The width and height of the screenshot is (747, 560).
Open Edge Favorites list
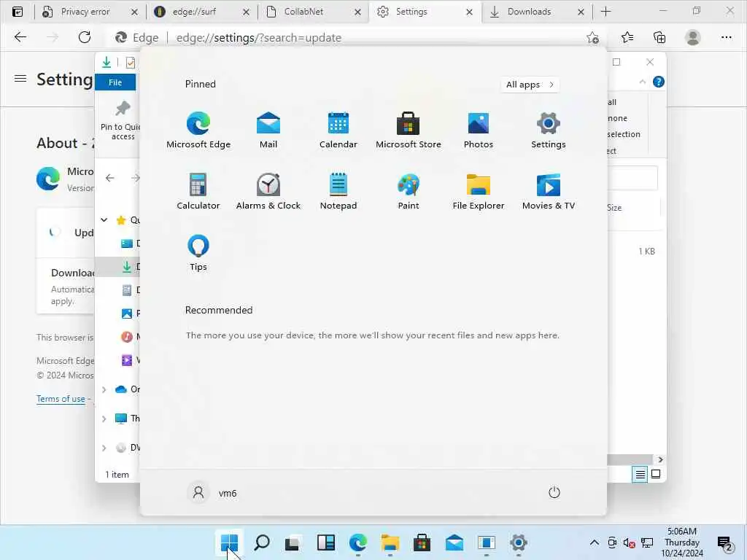click(627, 37)
